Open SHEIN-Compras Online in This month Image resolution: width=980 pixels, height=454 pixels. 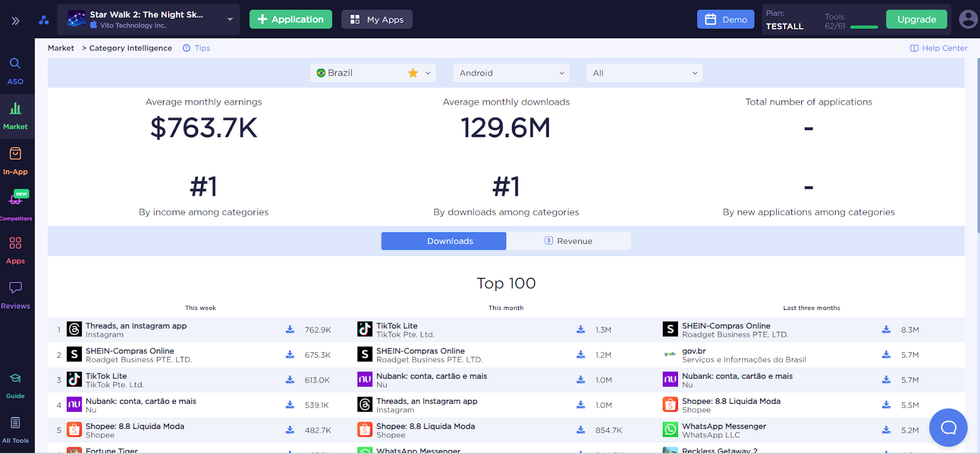pos(420,351)
